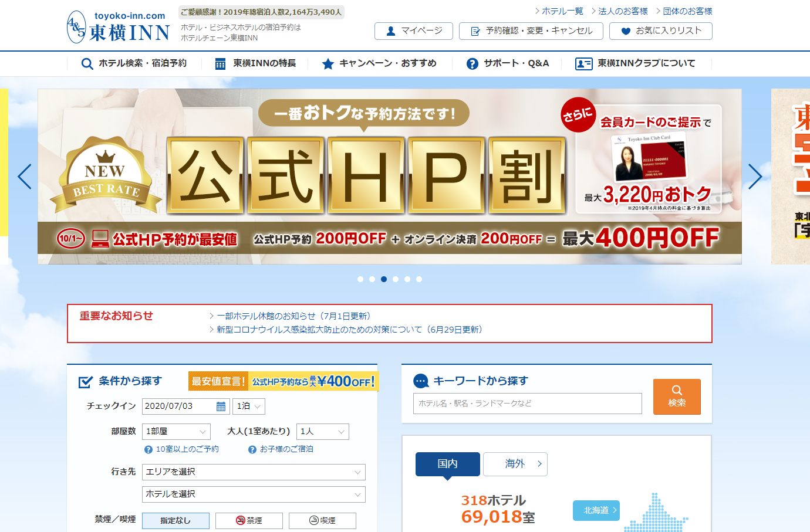Select 北海道 region on map

tap(596, 510)
